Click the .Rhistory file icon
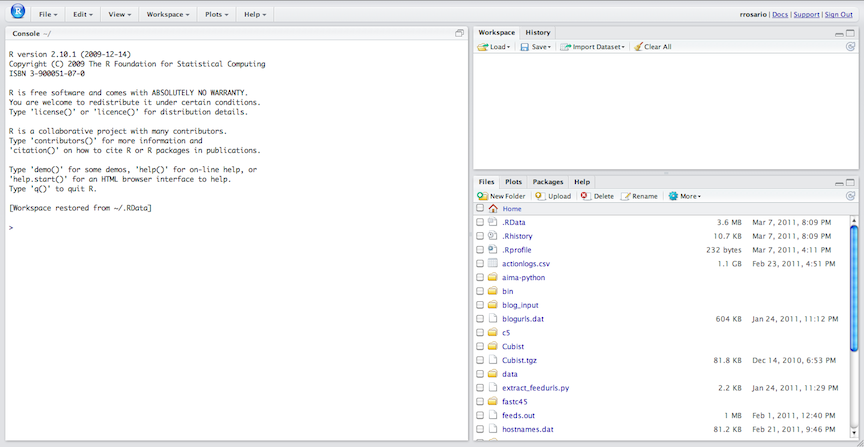864x447 pixels. [x=493, y=236]
